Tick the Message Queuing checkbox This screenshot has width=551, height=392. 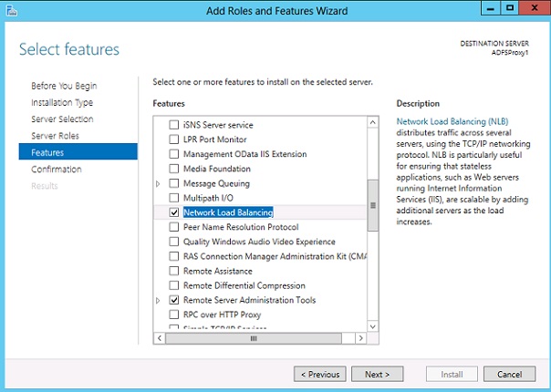[174, 183]
